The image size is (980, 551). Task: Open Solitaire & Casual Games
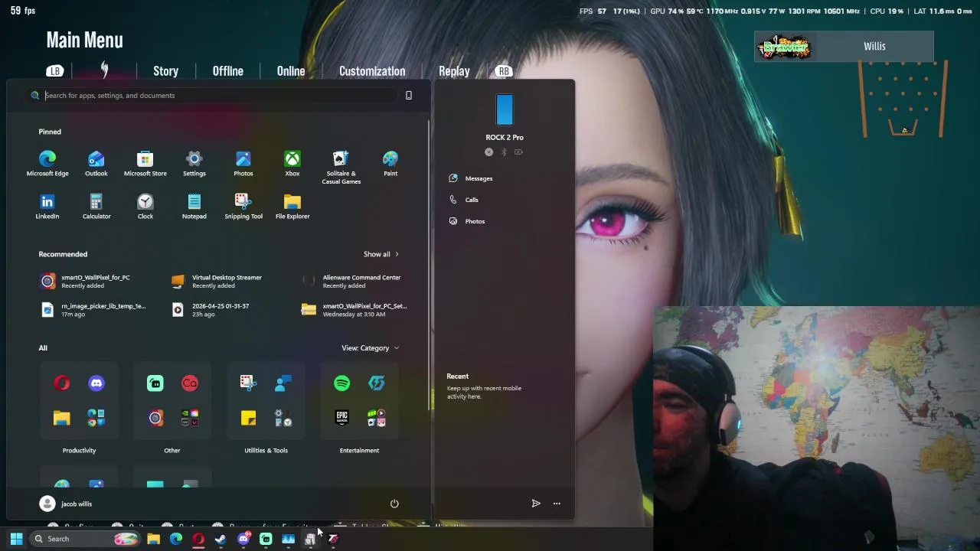(341, 168)
